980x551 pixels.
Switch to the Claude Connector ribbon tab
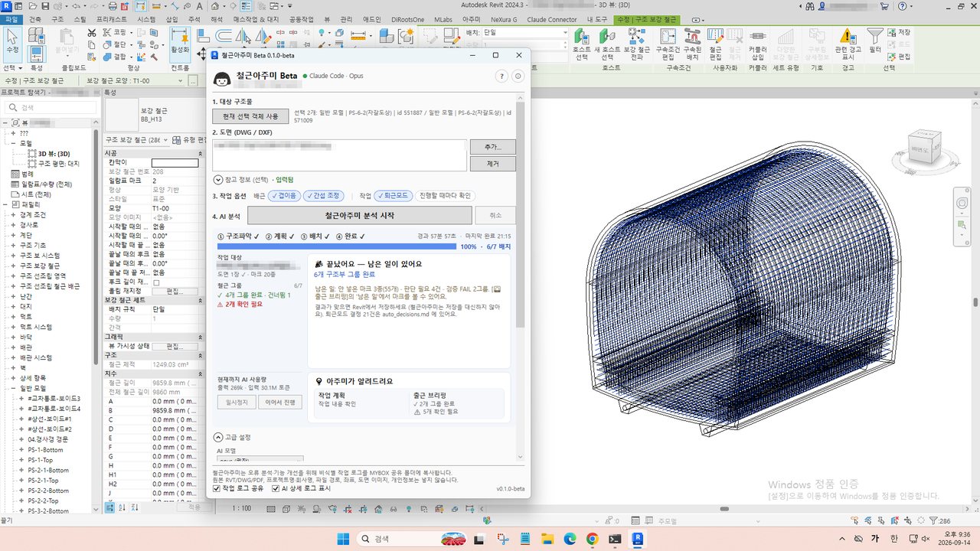pos(552,19)
